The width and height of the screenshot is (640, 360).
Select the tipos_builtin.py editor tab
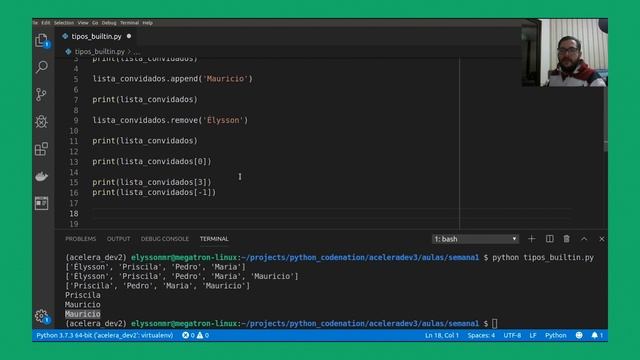[x=96, y=36]
